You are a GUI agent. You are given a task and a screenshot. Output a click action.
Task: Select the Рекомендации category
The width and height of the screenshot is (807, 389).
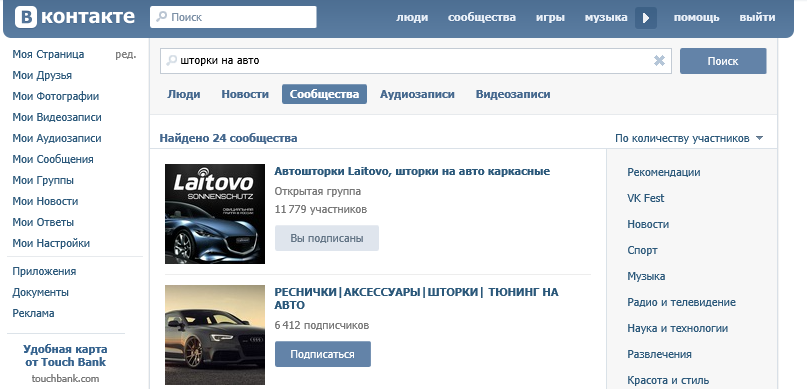pyautogui.click(x=664, y=172)
